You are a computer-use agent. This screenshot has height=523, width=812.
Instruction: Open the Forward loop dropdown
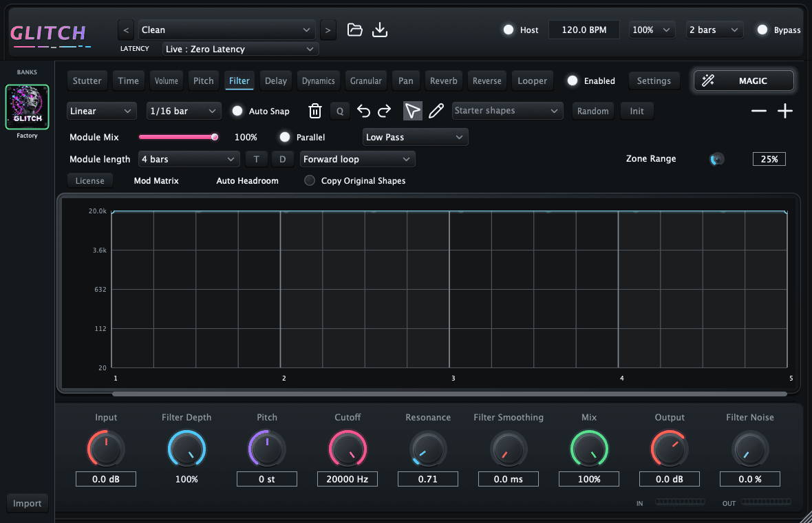[x=357, y=159]
